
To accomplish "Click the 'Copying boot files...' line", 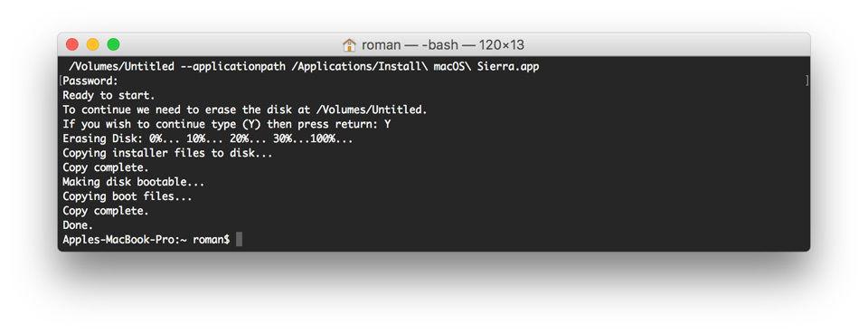I will tap(127, 196).
